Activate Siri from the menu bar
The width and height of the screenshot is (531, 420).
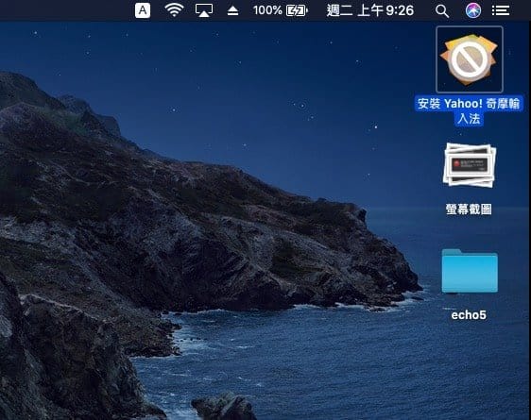tap(473, 10)
